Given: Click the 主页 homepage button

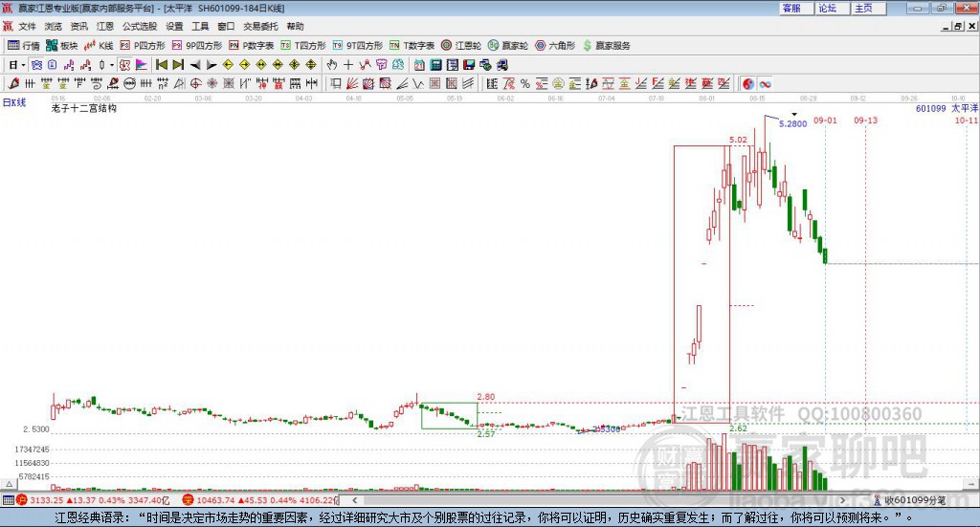Looking at the screenshot, I should coord(868,8).
